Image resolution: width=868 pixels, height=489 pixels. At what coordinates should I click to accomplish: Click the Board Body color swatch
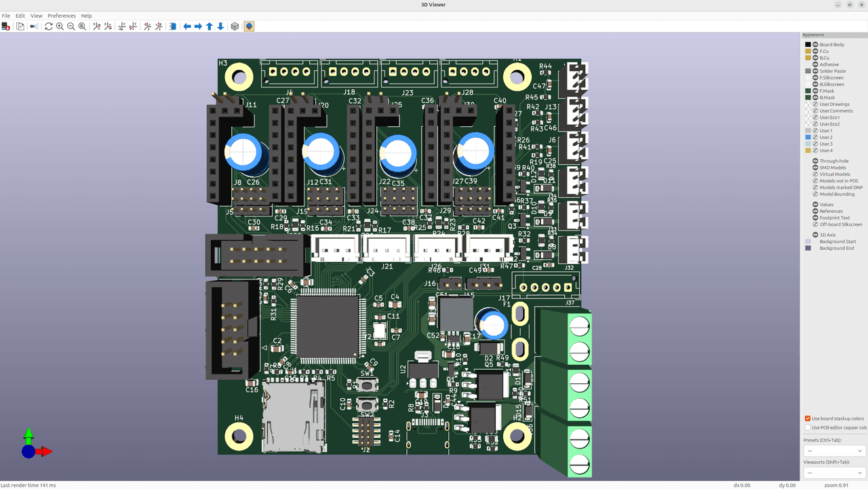(808, 45)
